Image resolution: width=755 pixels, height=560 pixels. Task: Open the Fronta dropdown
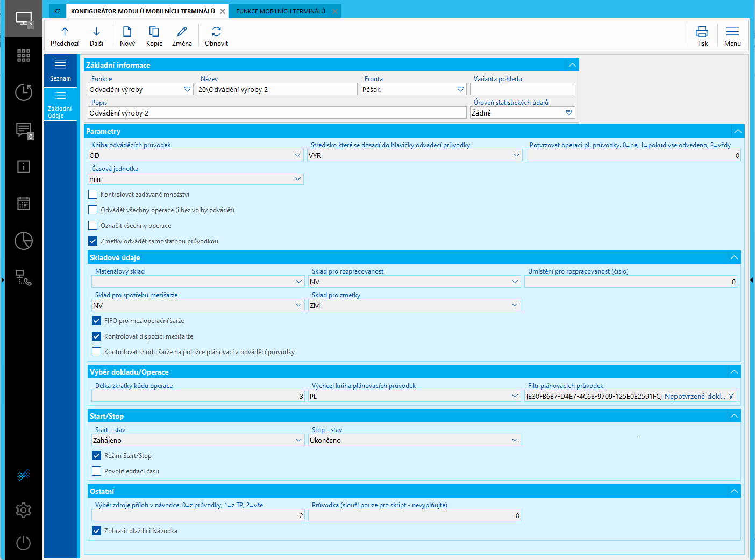461,89
